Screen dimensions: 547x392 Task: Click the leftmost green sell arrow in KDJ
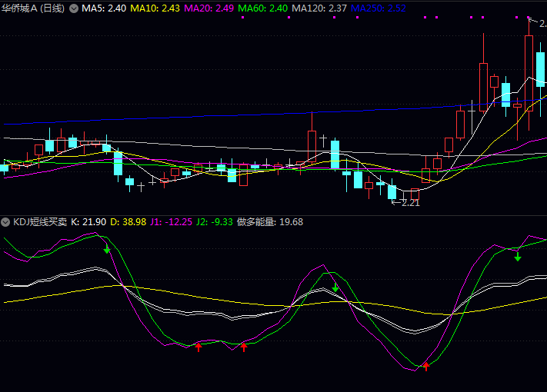(x=107, y=249)
